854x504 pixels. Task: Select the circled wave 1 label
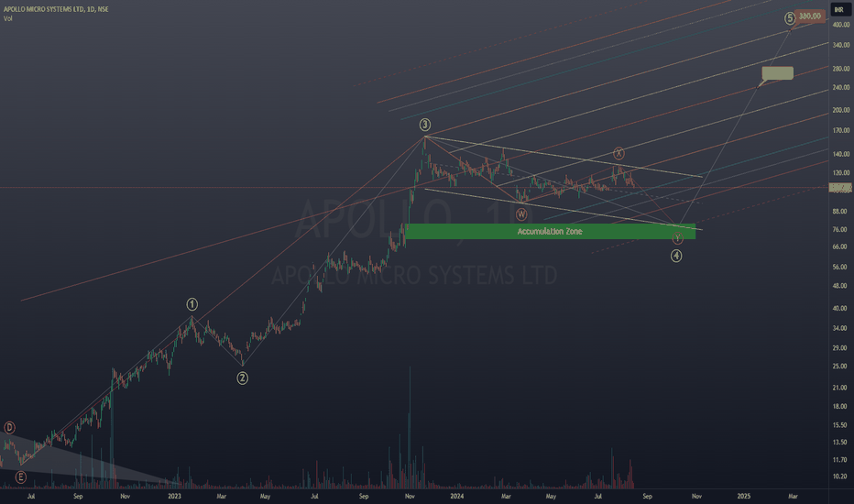pos(192,304)
